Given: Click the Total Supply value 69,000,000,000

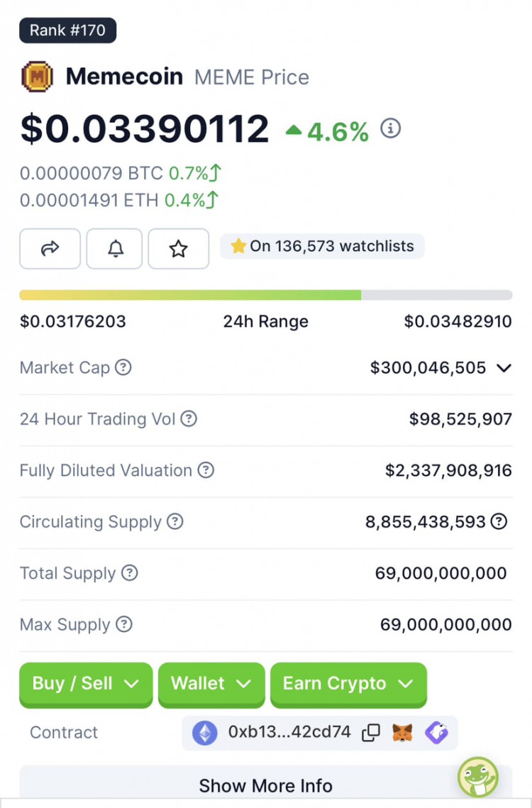Looking at the screenshot, I should point(440,573).
